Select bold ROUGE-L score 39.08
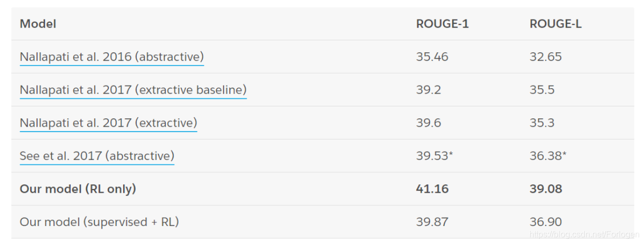 pyautogui.click(x=546, y=189)
